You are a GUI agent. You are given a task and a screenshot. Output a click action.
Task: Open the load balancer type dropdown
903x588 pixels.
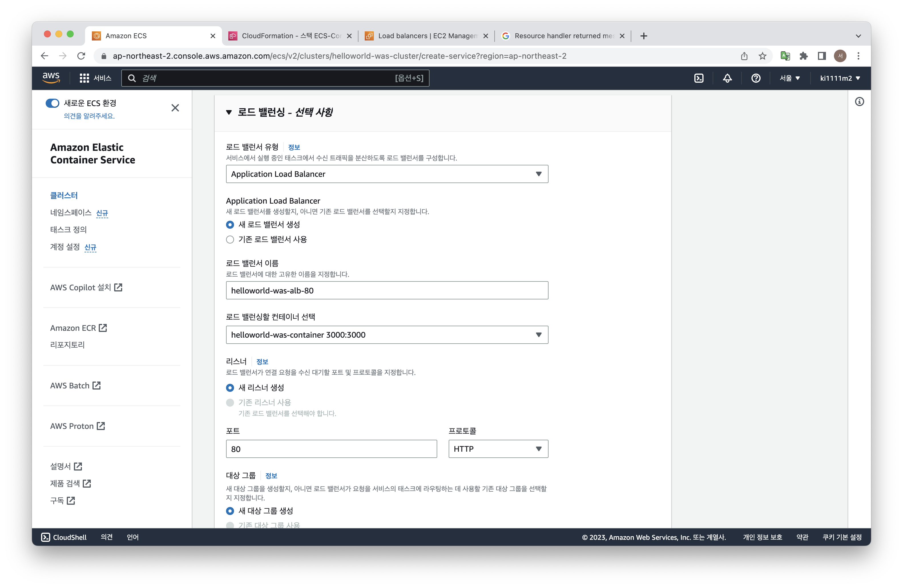pos(387,174)
